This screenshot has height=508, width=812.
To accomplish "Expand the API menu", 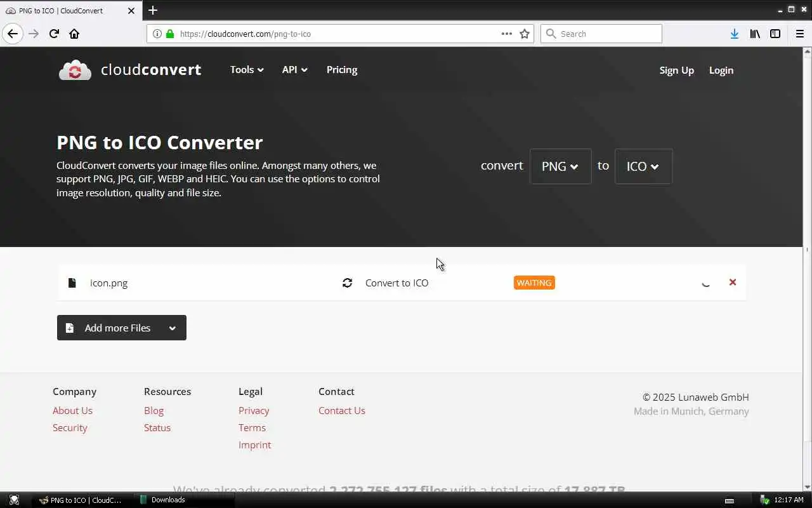I will click(x=294, y=70).
